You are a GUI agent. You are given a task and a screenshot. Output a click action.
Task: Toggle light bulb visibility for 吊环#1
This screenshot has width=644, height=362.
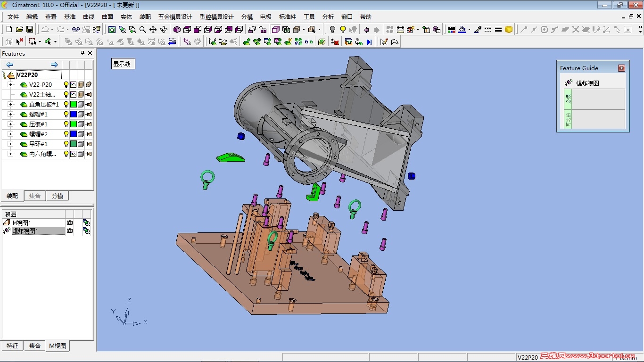pyautogui.click(x=66, y=144)
